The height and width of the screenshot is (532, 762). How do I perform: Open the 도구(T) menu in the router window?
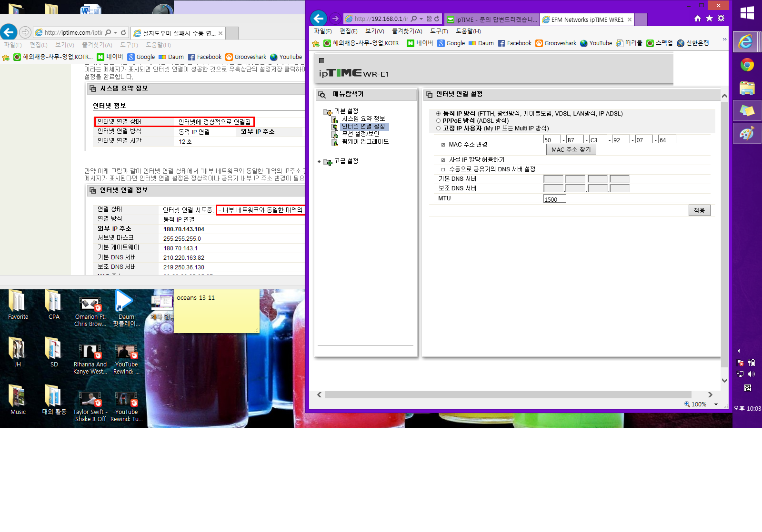[x=439, y=31]
